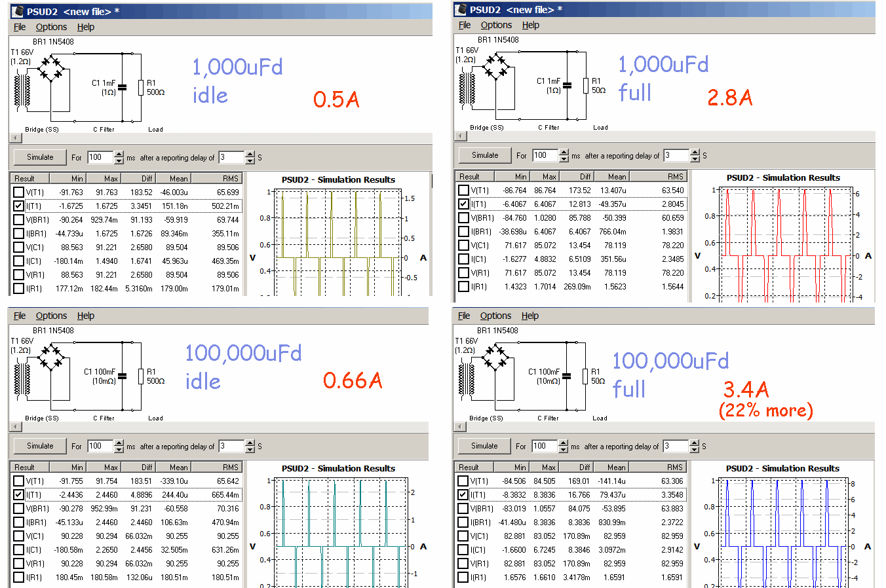886x588 pixels.
Task: Click RMS value 502.21m in top-left table
Action: pos(225,206)
